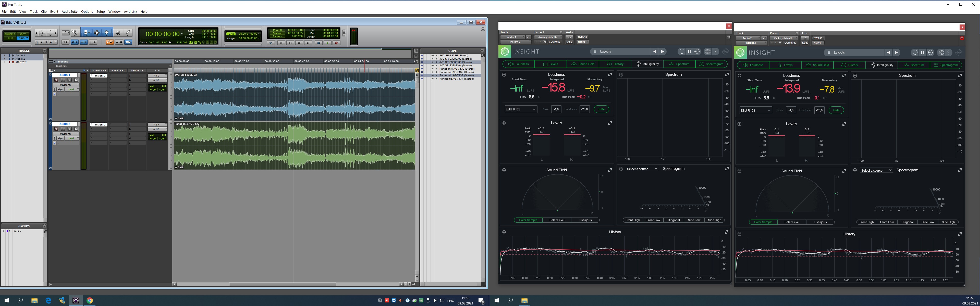Click the Zoom Toggle arrows icon

coord(66,33)
